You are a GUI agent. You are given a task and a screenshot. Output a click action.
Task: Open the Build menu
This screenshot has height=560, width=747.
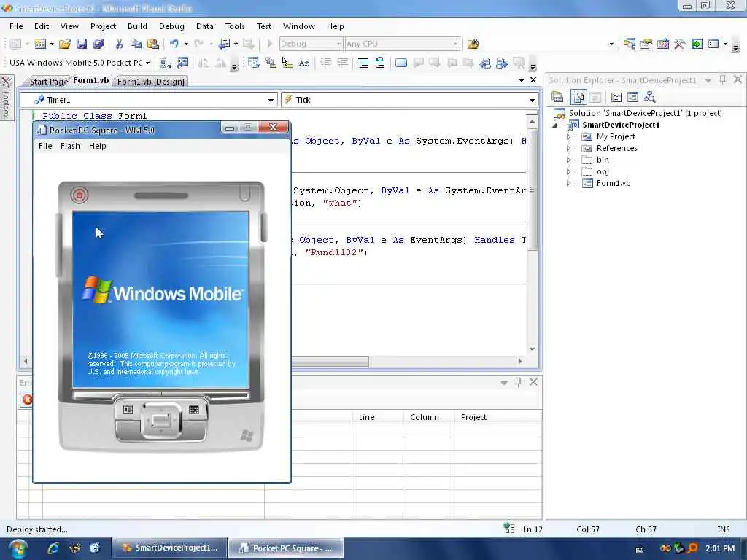137,26
